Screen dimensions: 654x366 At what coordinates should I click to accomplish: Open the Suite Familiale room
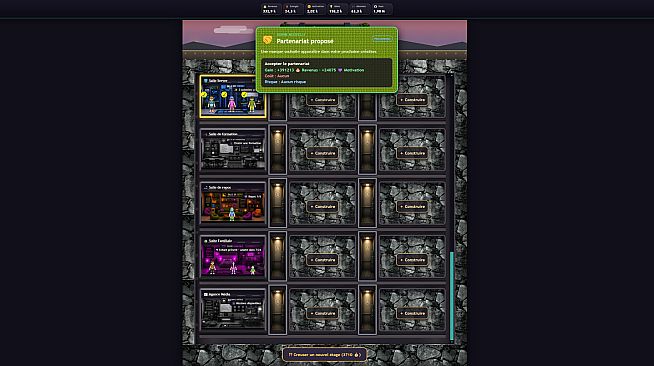(233, 257)
